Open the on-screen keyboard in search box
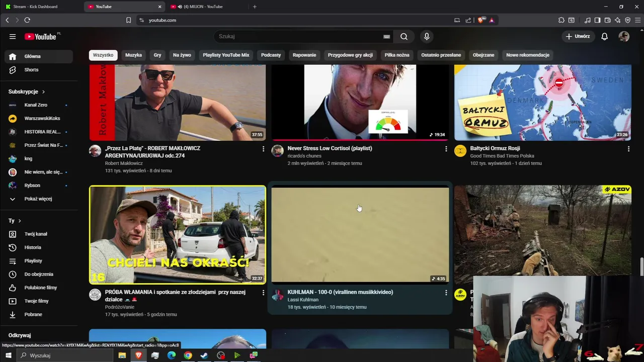The width and height of the screenshot is (644, 362). click(386, 36)
